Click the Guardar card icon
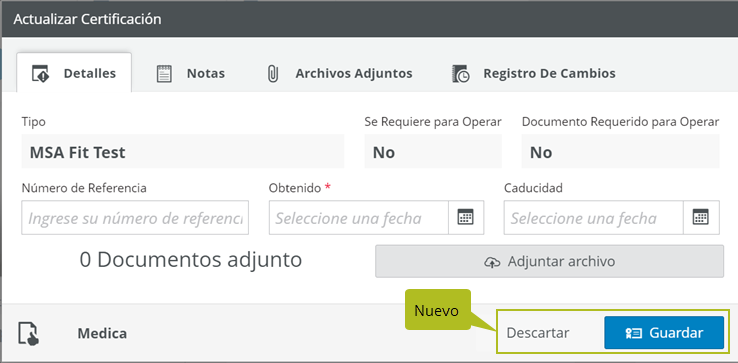The height and width of the screenshot is (363, 738). [x=634, y=333]
